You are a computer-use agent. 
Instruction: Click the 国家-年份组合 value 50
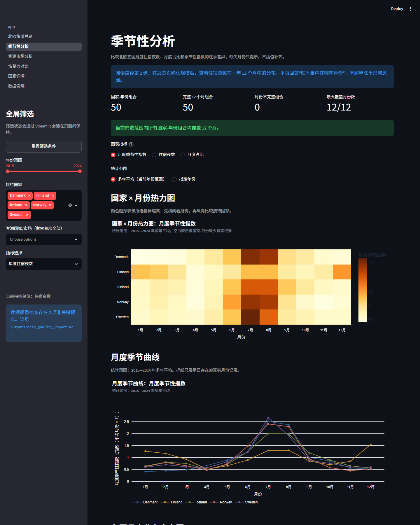click(x=116, y=107)
